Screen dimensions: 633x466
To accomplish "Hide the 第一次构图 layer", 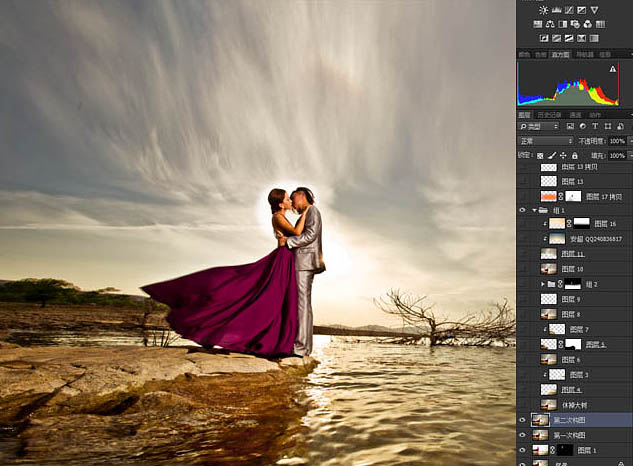I will (522, 435).
